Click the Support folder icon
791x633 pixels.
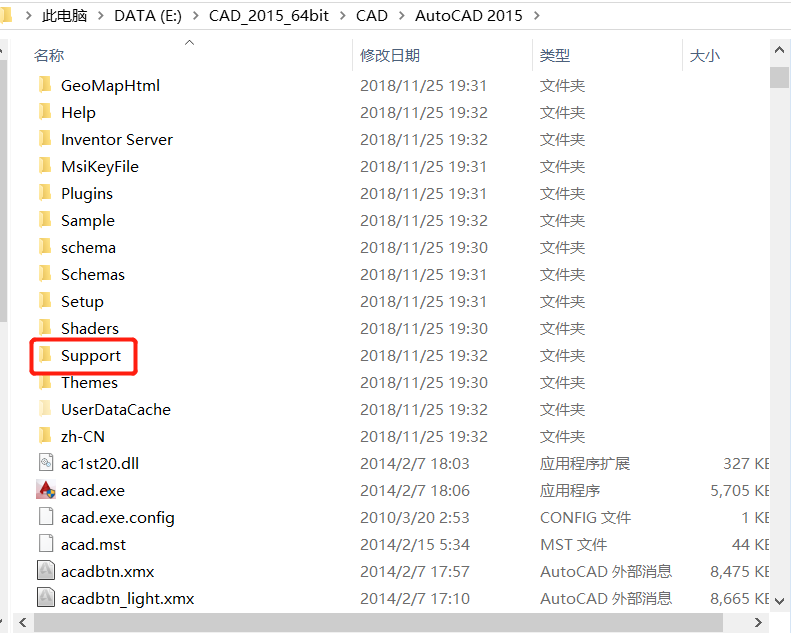coord(45,355)
